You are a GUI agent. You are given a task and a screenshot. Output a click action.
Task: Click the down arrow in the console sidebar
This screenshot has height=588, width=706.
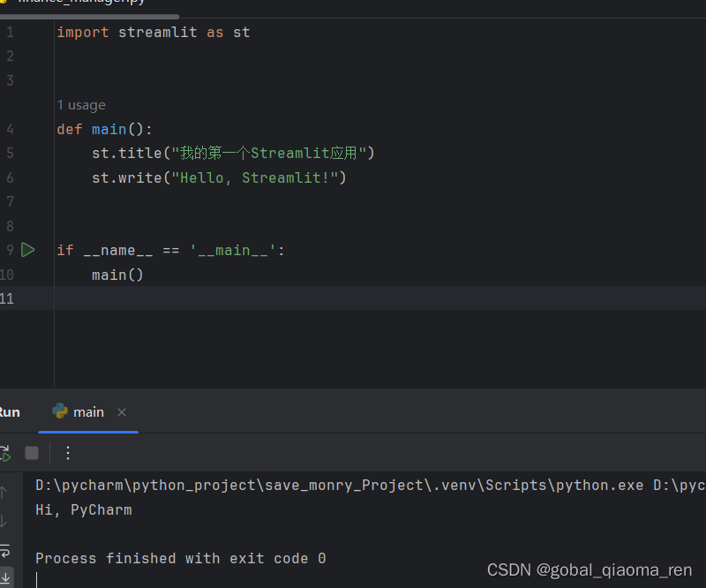[x=4, y=519]
